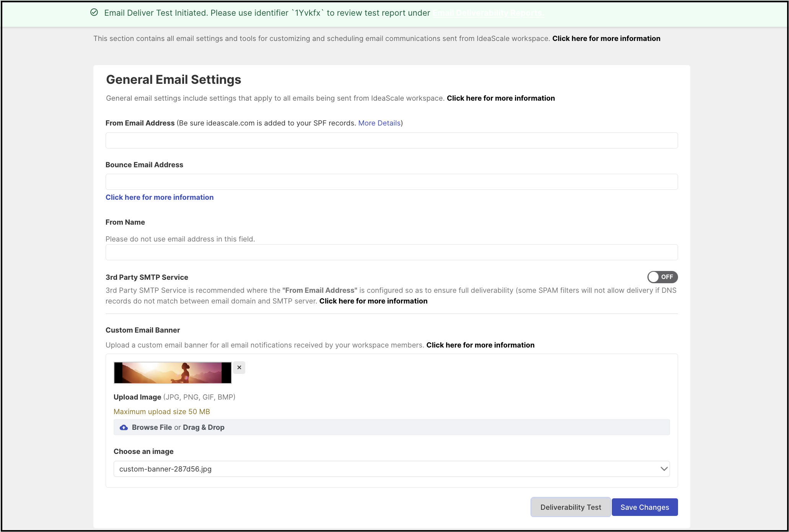This screenshot has width=789, height=532.
Task: Click the From Name input field
Action: click(391, 252)
